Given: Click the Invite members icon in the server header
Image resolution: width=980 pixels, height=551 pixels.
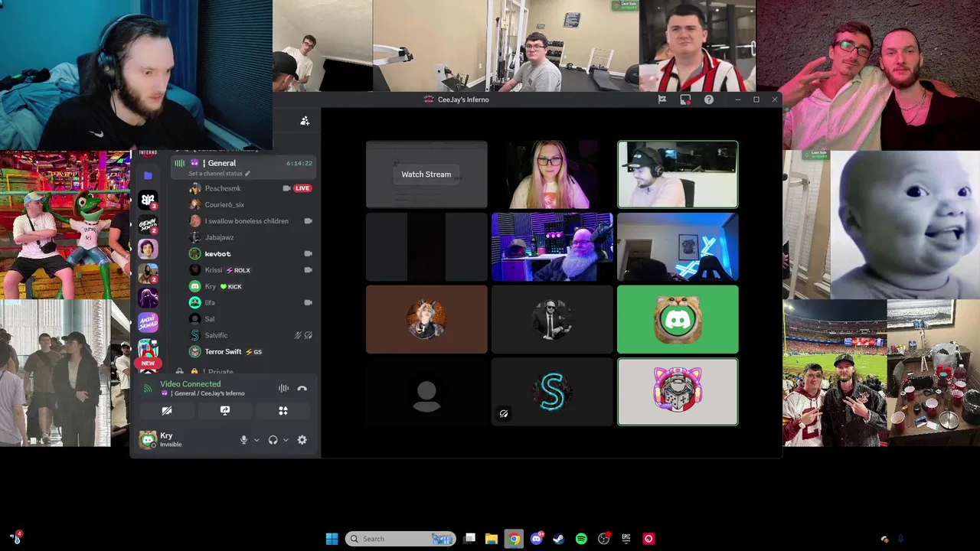Looking at the screenshot, I should tap(305, 121).
